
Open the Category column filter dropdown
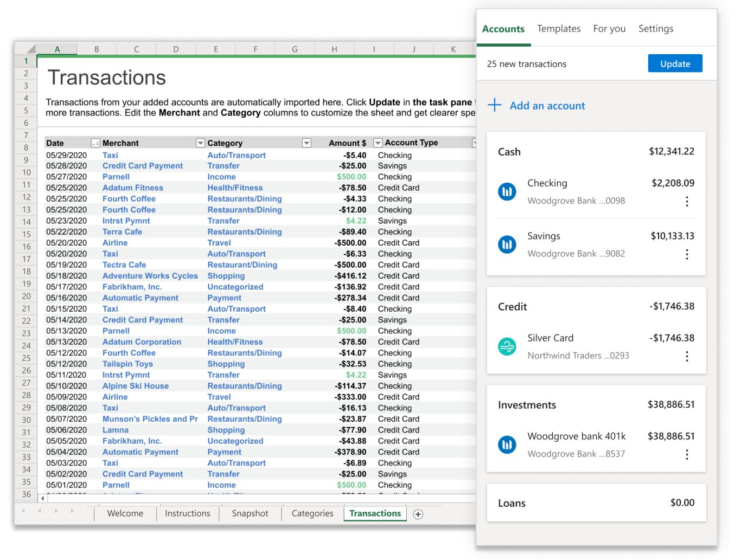pos(307,143)
